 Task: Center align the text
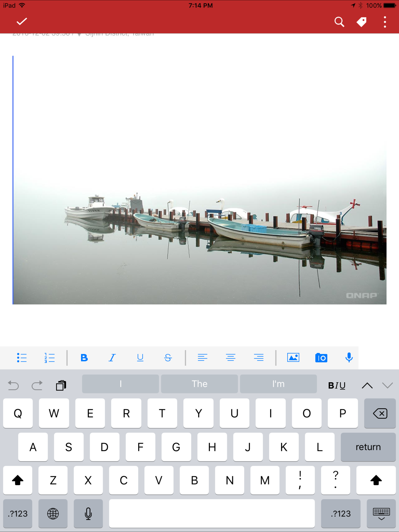pos(230,358)
